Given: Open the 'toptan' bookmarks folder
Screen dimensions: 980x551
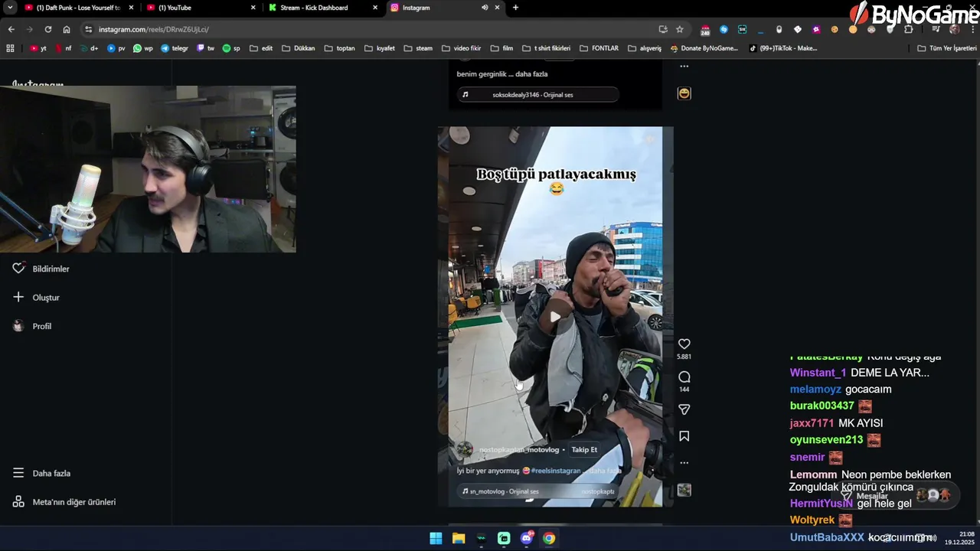Looking at the screenshot, I should pyautogui.click(x=340, y=48).
